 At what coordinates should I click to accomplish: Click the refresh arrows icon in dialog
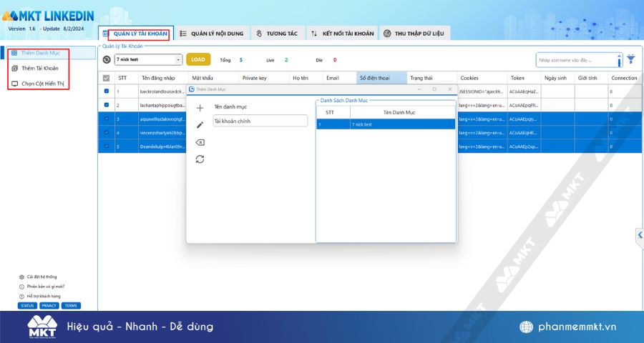[200, 159]
